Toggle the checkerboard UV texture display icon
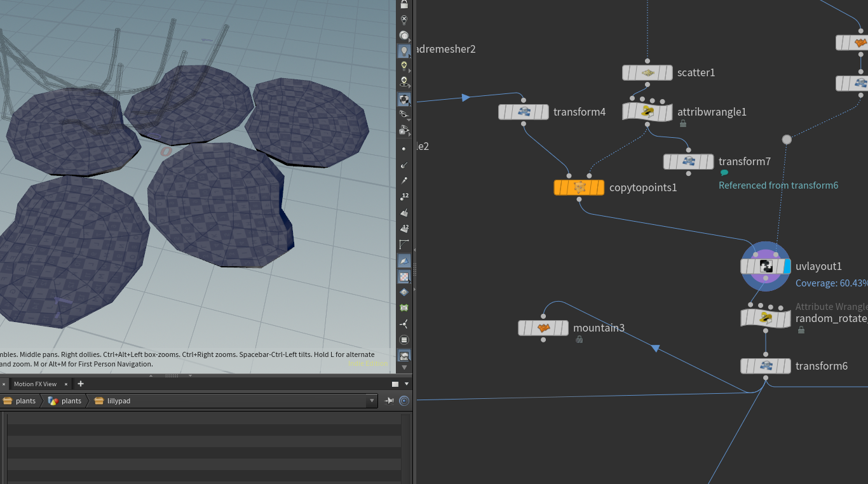The image size is (868, 484). [x=404, y=276]
